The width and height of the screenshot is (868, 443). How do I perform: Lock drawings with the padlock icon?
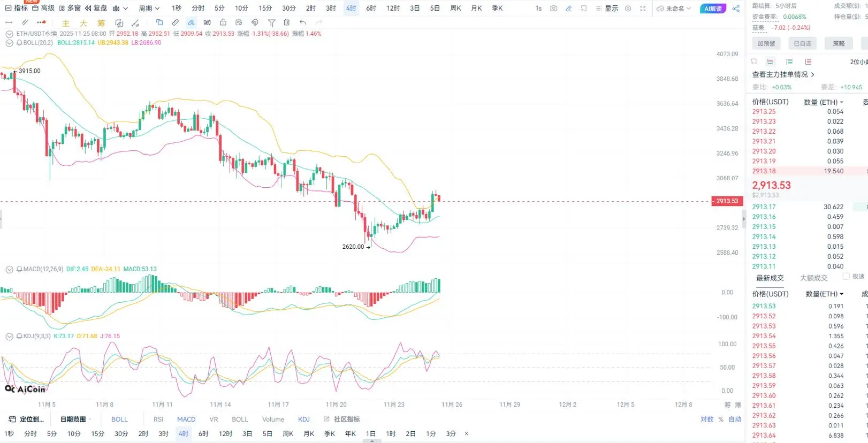click(223, 22)
